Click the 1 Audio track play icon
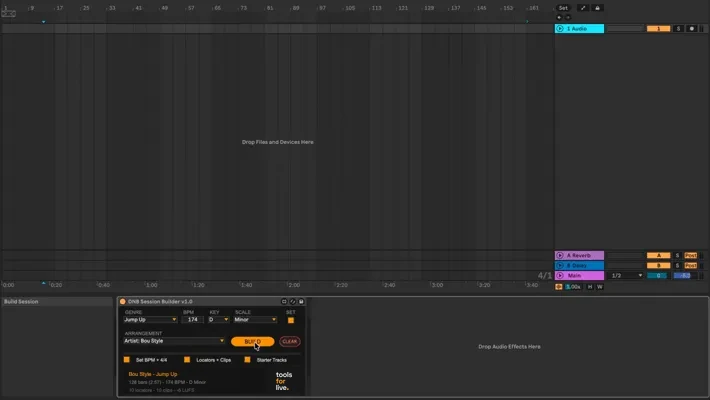This screenshot has width=710, height=400. click(x=560, y=29)
